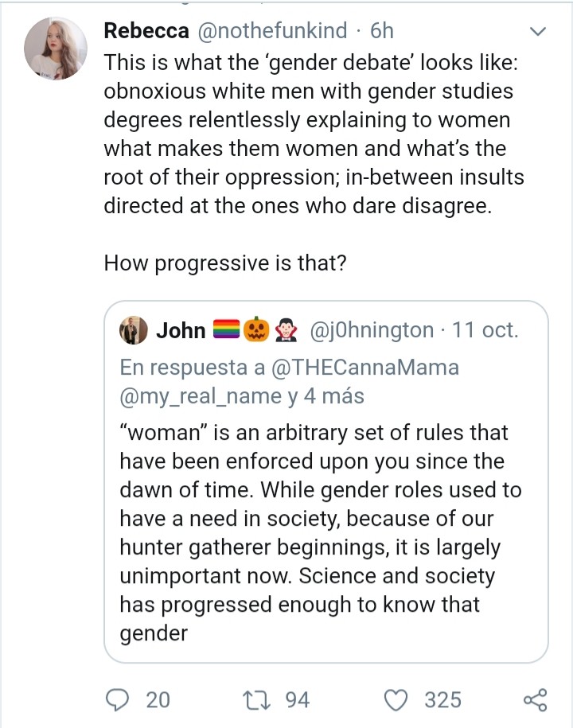573x728 pixels.
Task: Open Rebecca's profile picture
Action: pos(56,48)
